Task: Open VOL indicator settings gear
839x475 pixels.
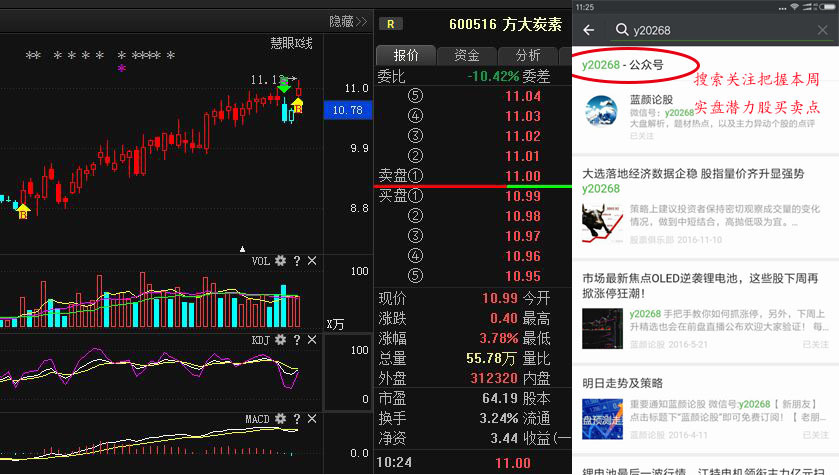Action: (x=280, y=261)
